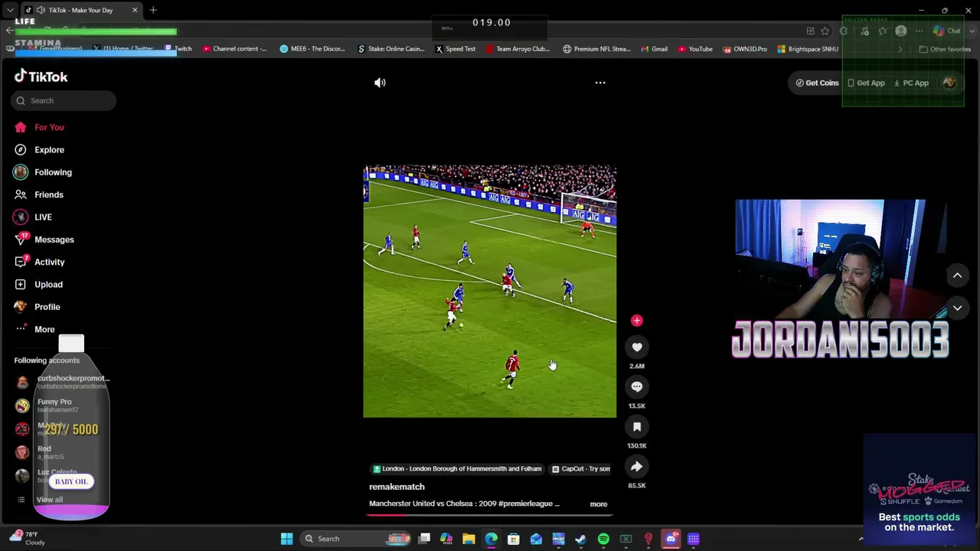Open Steam from the taskbar
This screenshot has width=980, height=551.
(581, 539)
